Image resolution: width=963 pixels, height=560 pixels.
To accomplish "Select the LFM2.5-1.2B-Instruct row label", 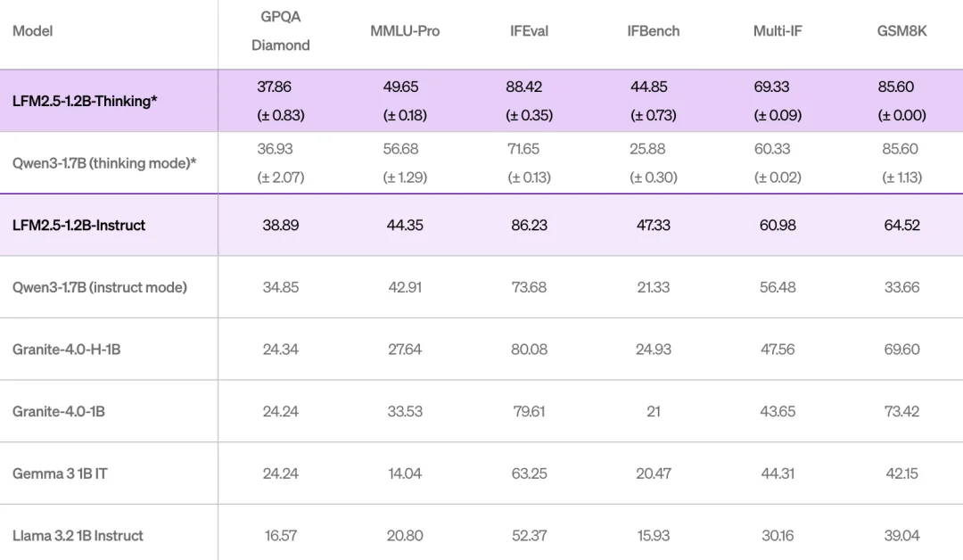I will tap(78, 226).
